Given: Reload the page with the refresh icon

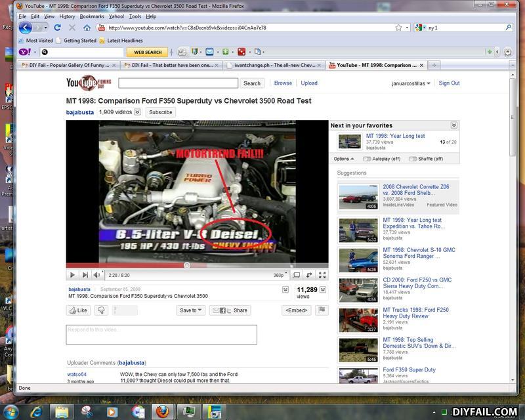Looking at the screenshot, I should 57,28.
